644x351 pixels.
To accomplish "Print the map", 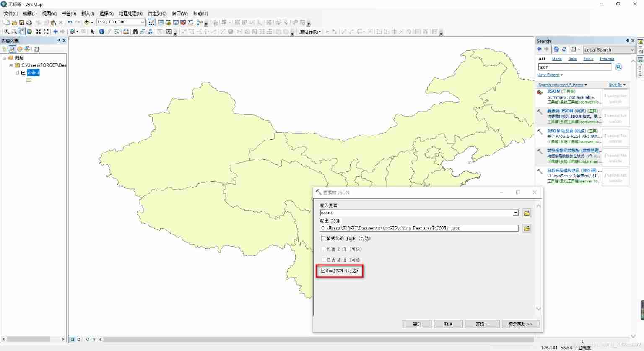I will click(29, 22).
